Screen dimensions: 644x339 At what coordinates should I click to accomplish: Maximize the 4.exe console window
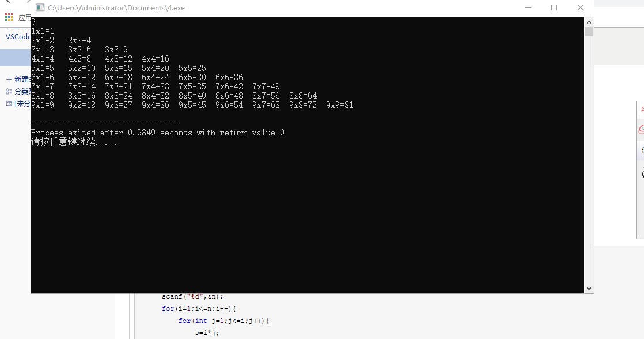pos(554,8)
